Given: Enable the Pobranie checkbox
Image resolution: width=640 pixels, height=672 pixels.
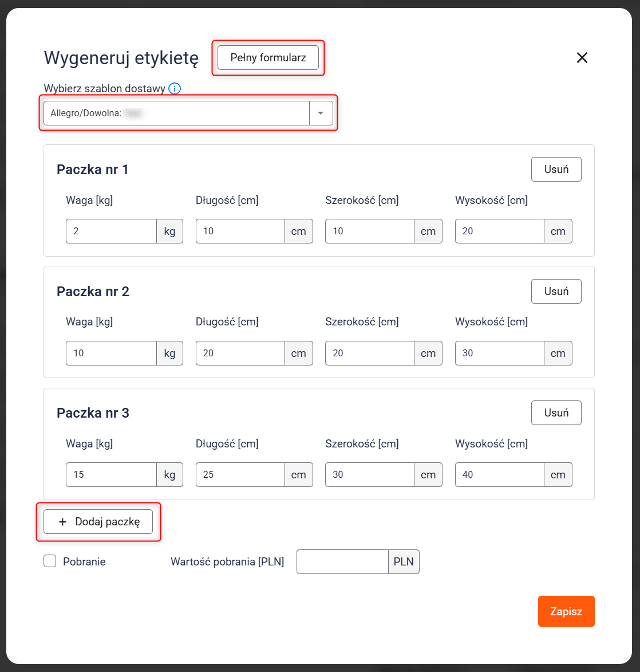Looking at the screenshot, I should click(x=50, y=561).
